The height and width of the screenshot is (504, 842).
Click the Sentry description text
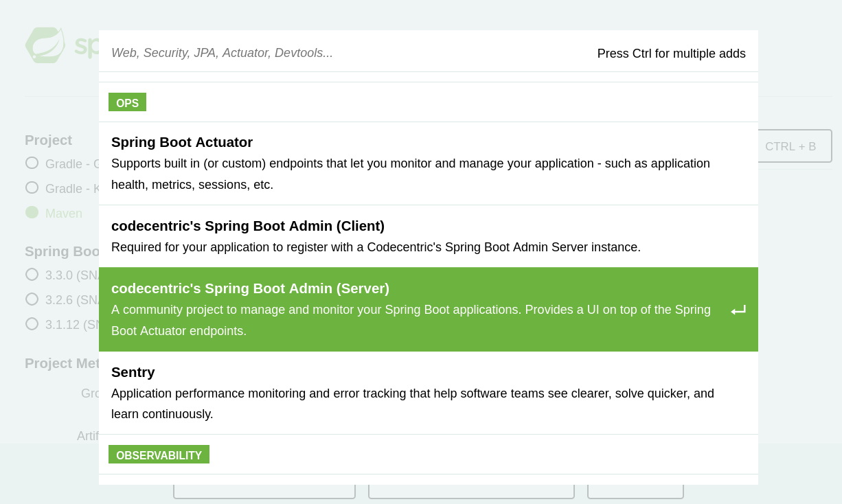click(412, 404)
